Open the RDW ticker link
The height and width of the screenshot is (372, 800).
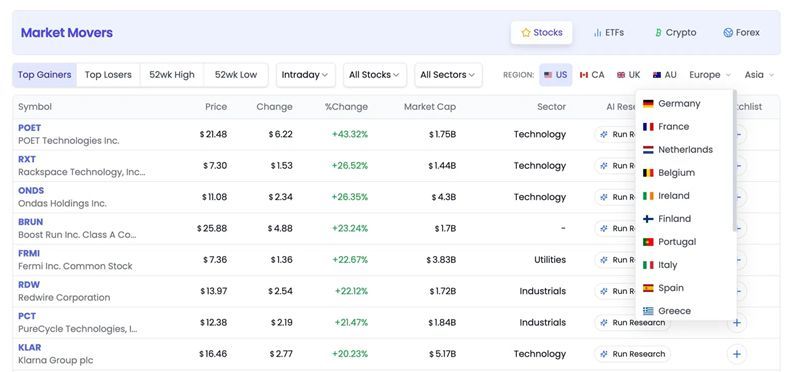29,285
